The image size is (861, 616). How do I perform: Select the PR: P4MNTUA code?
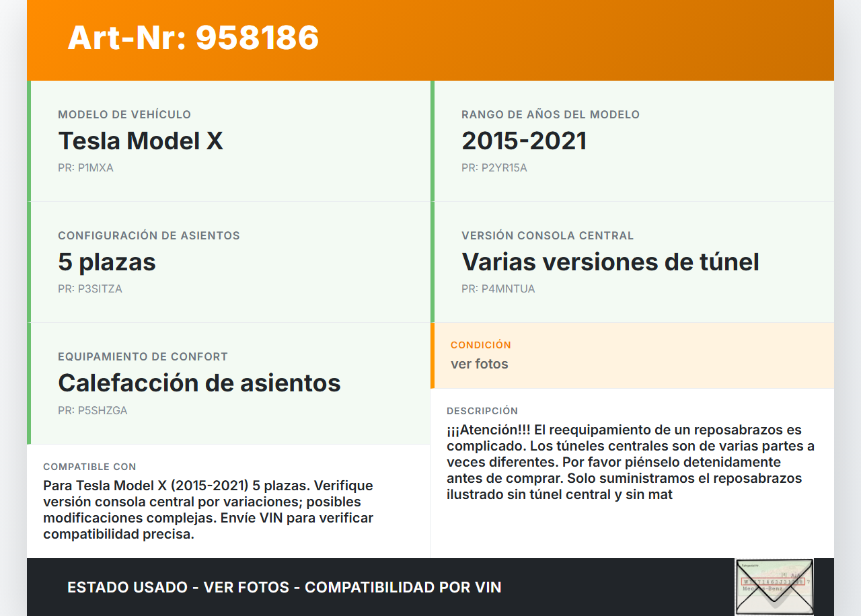coord(498,288)
